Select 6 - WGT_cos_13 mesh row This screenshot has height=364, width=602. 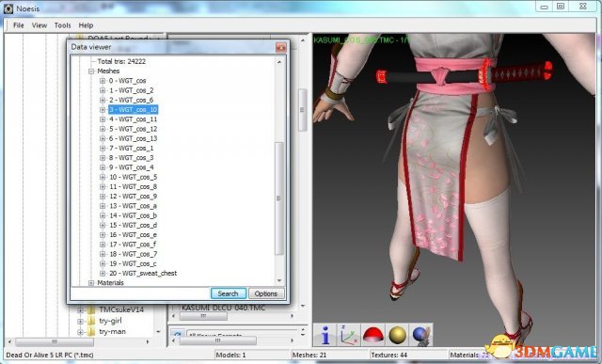pos(134,138)
